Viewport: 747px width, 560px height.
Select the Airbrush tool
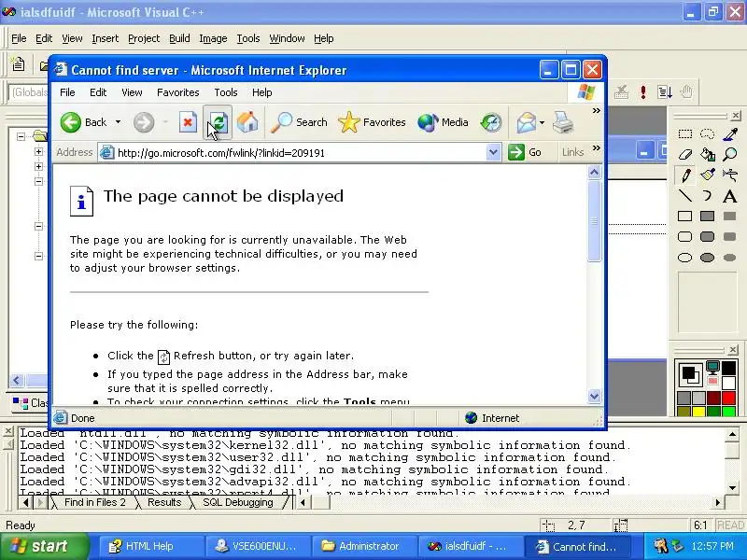click(730, 175)
